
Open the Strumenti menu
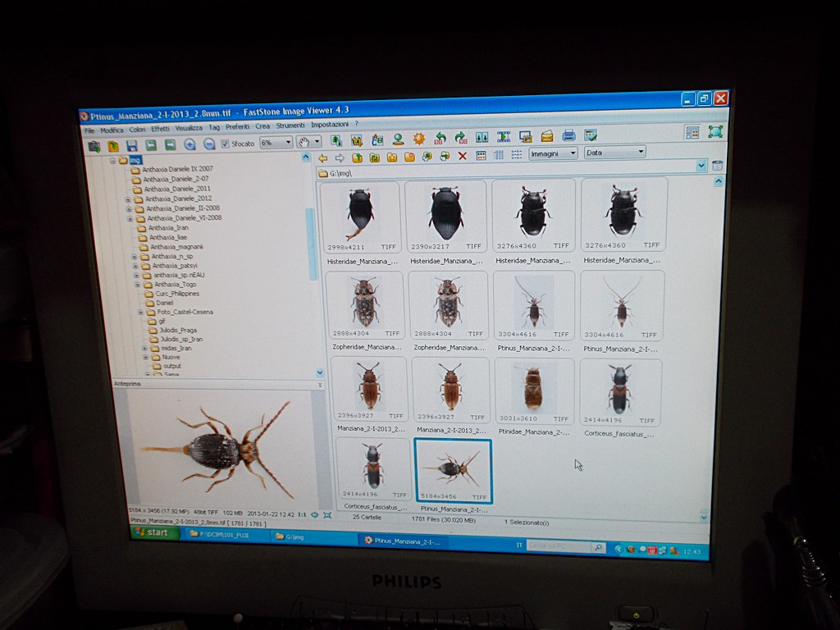tap(290, 126)
